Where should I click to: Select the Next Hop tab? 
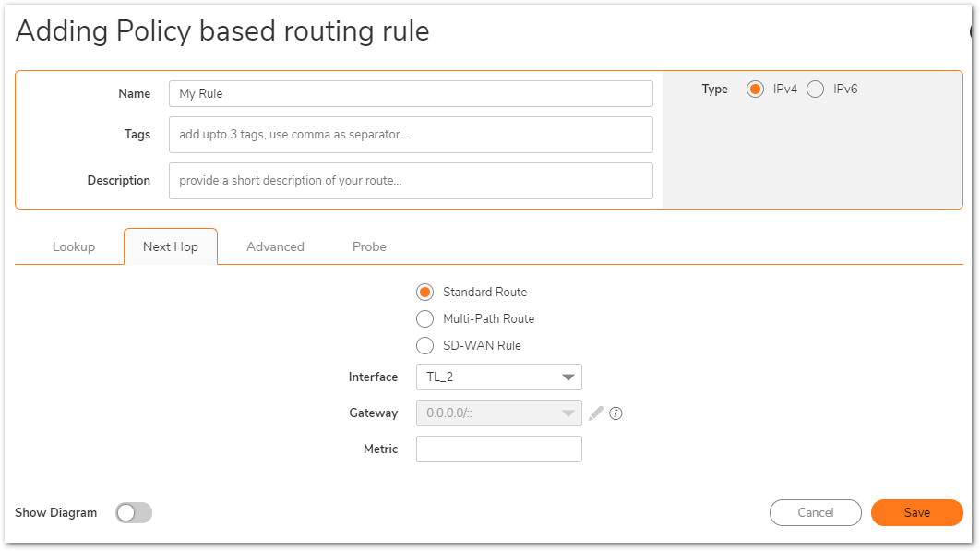pyautogui.click(x=171, y=247)
